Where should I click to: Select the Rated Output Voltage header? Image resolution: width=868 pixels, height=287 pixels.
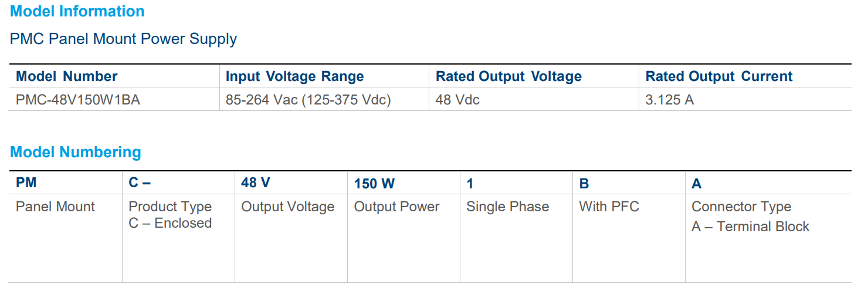pyautogui.click(x=508, y=76)
